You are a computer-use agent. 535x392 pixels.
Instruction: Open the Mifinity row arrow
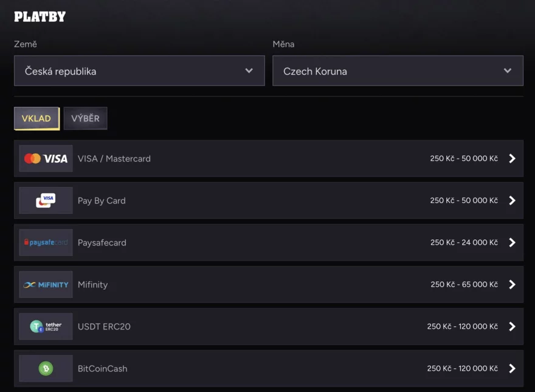coord(512,284)
